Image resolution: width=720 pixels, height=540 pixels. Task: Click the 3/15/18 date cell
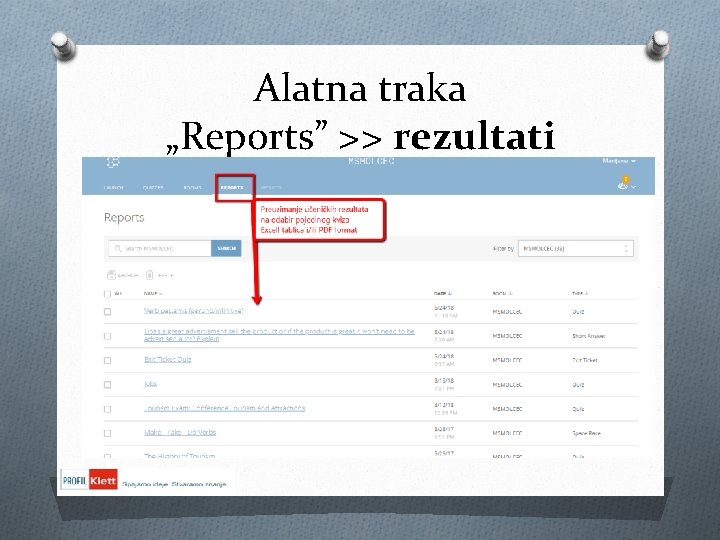point(444,381)
